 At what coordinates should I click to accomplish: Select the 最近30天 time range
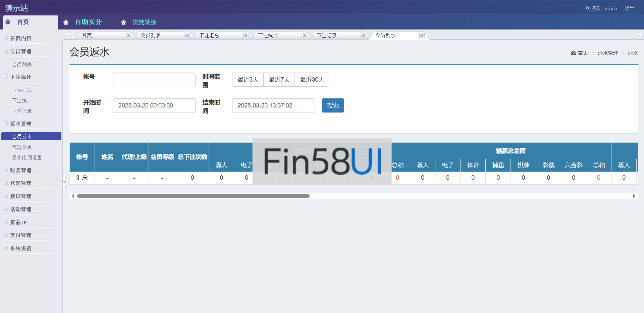(312, 80)
